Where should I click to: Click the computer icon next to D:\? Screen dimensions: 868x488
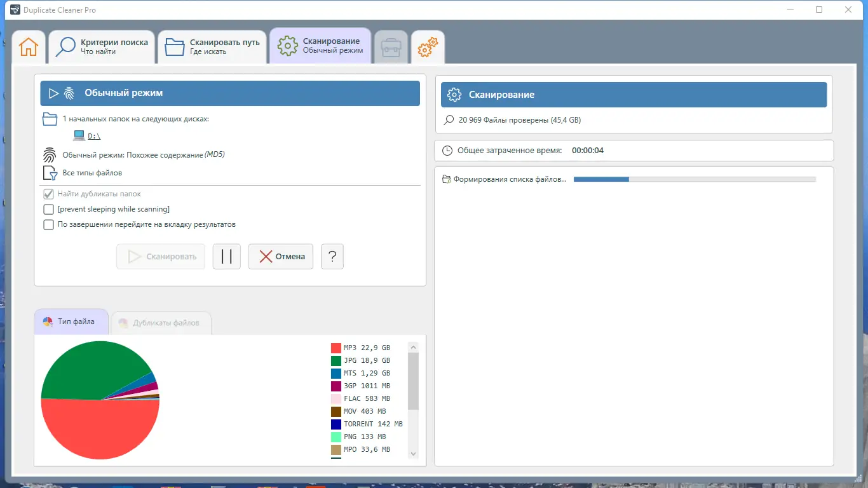[x=79, y=135]
